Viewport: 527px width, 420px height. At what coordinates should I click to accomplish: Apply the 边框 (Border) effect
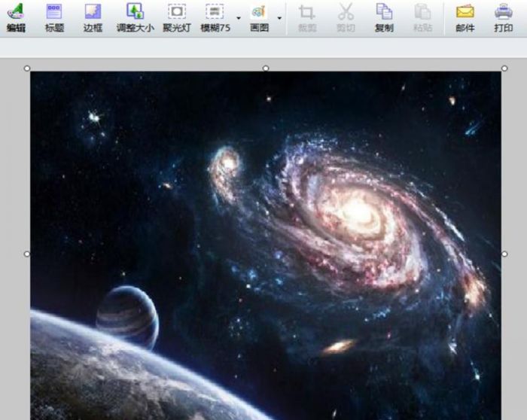93,17
